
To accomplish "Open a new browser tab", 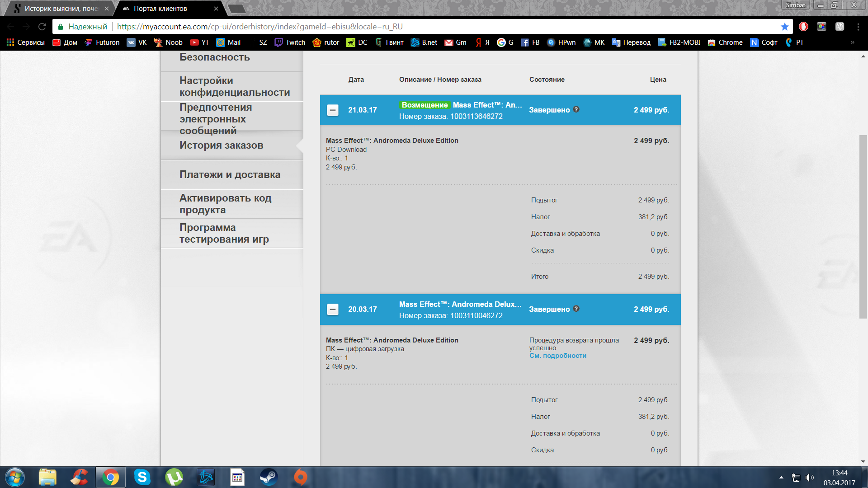I will [x=236, y=9].
